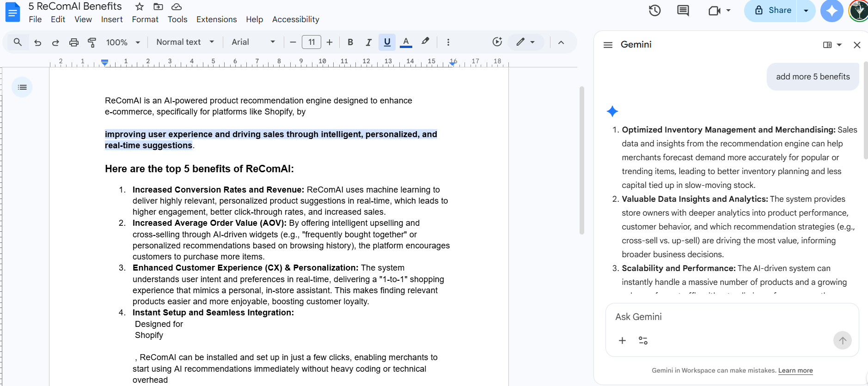Open the Gemini panel layout dropdown
868x386 pixels.
pyautogui.click(x=832, y=45)
